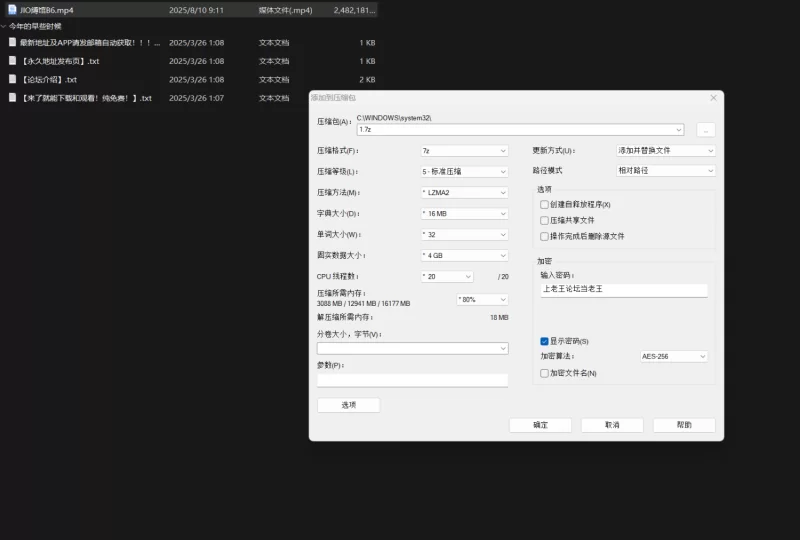Open the 压缩格式 dropdown showing 7z
The height and width of the screenshot is (540, 800).
(464, 151)
